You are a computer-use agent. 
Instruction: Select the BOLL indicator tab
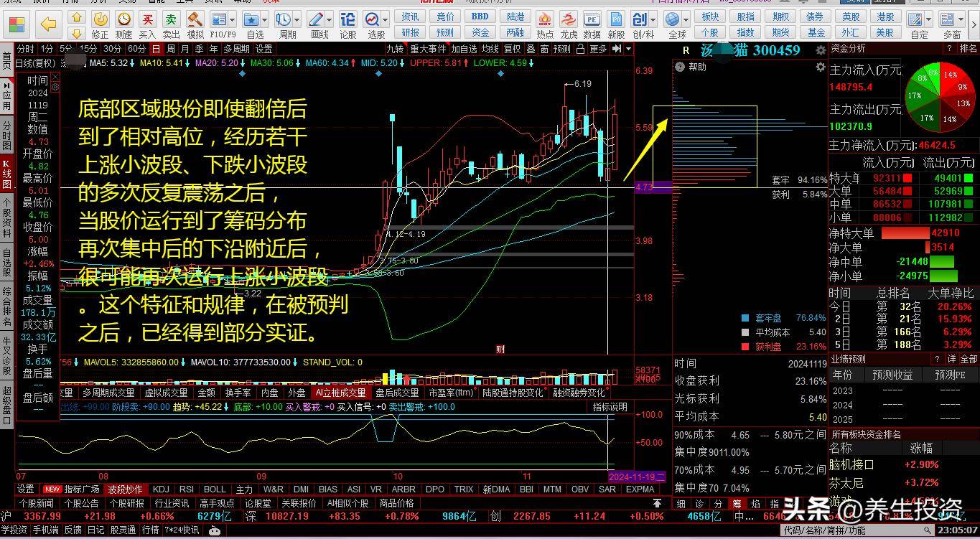click(215, 489)
